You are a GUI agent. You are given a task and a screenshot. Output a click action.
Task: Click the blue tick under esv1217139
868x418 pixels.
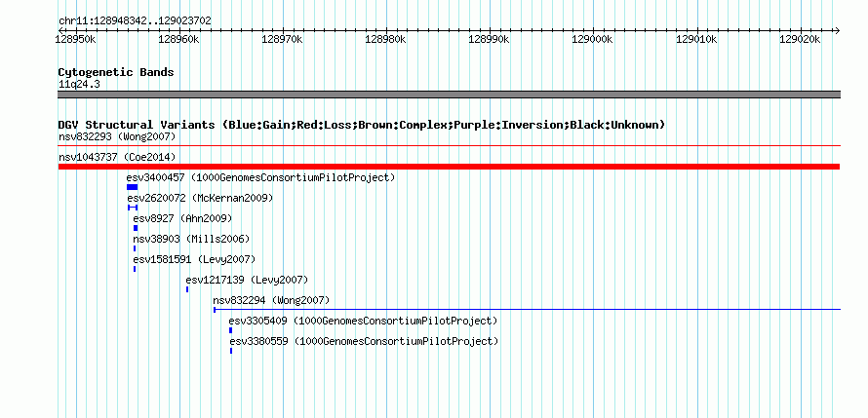tap(187, 289)
